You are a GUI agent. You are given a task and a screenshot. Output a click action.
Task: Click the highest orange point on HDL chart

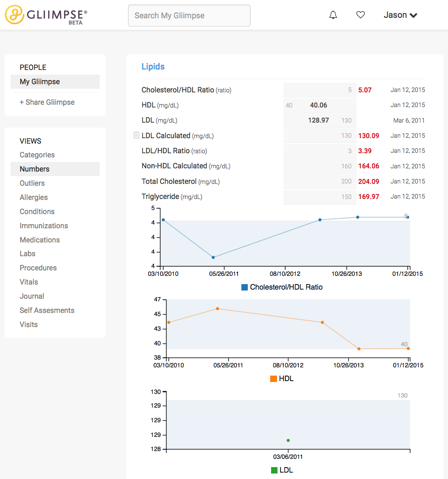click(218, 308)
